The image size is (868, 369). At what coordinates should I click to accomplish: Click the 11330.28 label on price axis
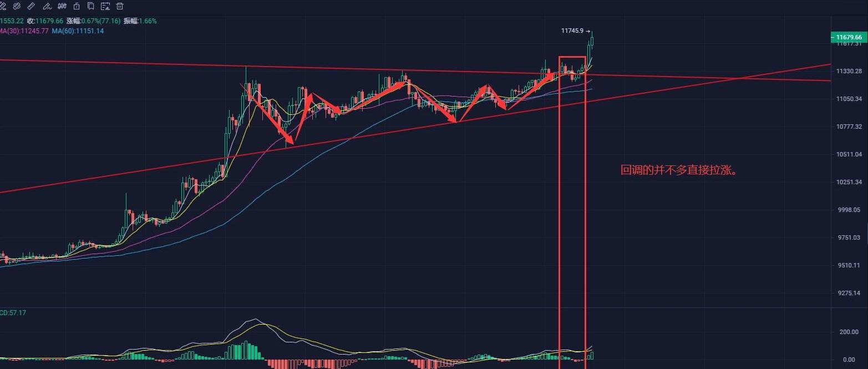(849, 71)
